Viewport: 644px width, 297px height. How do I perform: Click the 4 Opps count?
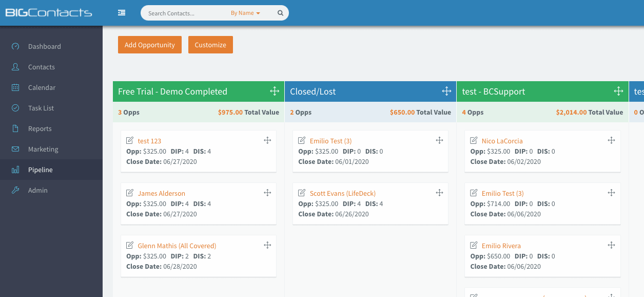[x=473, y=112]
